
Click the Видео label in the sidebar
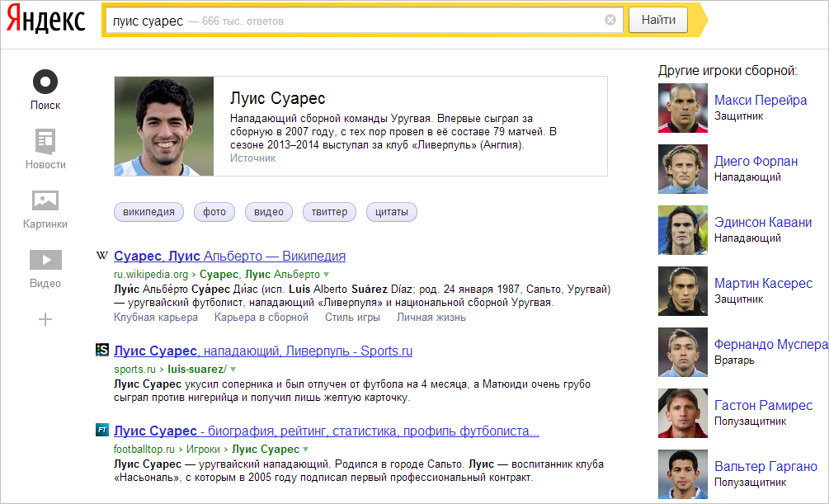pos(45,284)
